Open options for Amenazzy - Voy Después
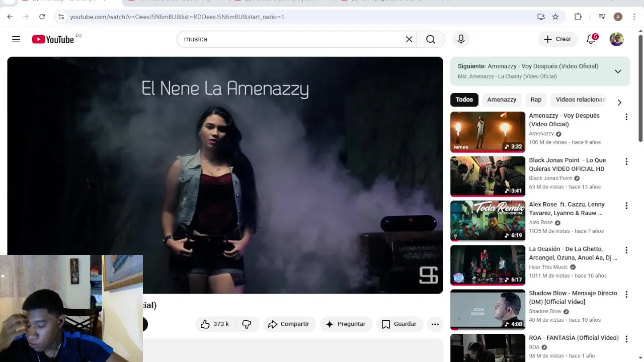 coord(626,117)
